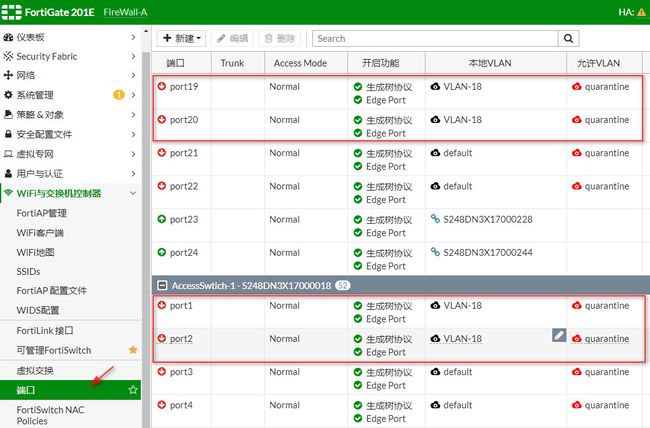Collapse the WiFi与交换机控制器 chevron
The image size is (650, 428).
[x=133, y=193]
